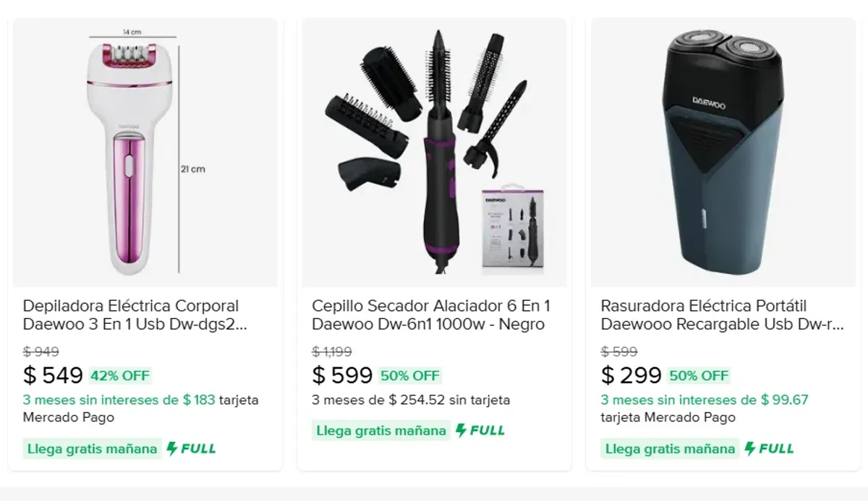Click the $ 599 price of the cepillo secador
Image resolution: width=868 pixels, height=501 pixels.
(342, 376)
